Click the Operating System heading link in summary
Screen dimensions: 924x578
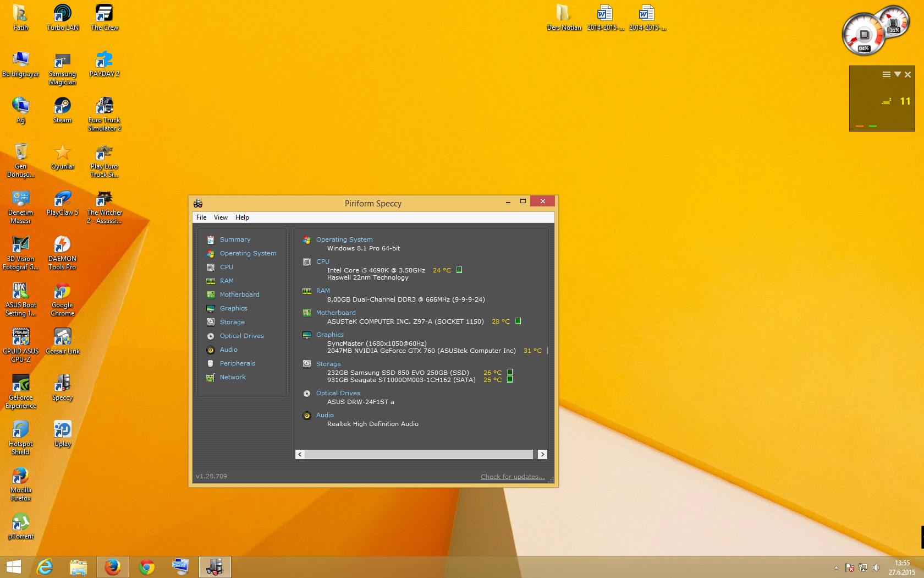(x=344, y=239)
